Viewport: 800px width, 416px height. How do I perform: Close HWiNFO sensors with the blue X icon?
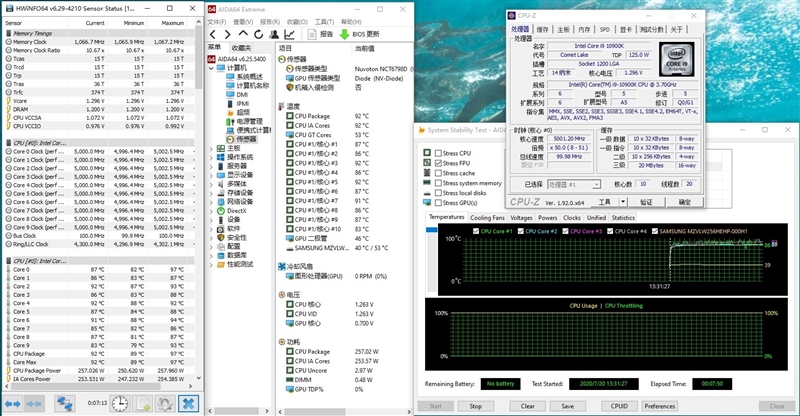(188, 402)
